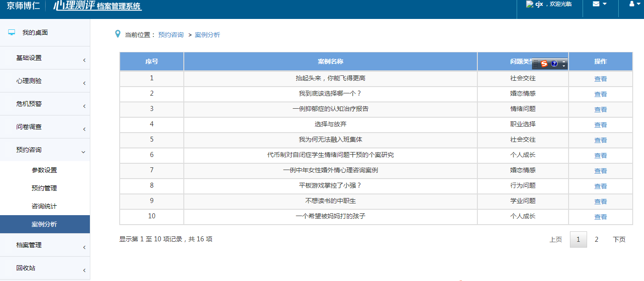Select the 咨询统计 submenu item
The width and height of the screenshot is (644, 281).
(44, 206)
